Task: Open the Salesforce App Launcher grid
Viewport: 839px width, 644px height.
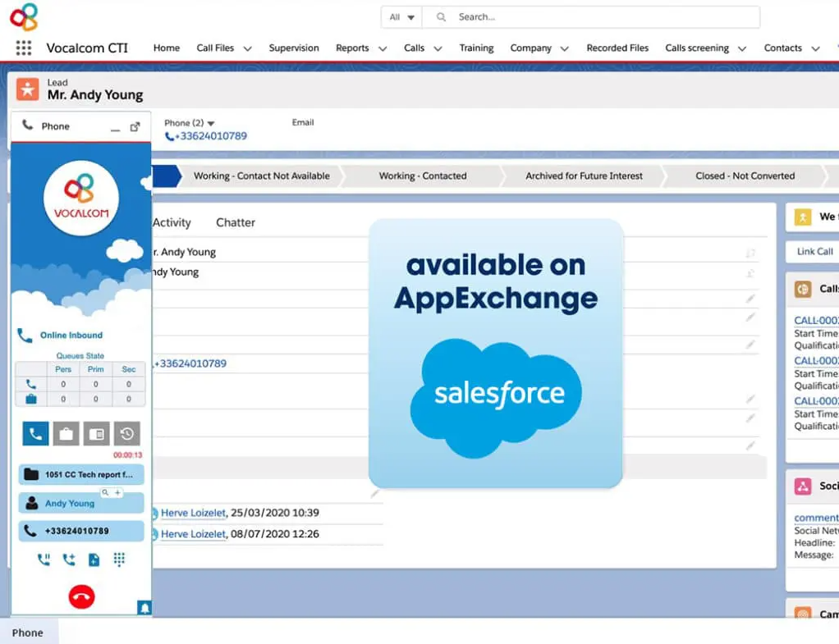Action: coord(22,48)
